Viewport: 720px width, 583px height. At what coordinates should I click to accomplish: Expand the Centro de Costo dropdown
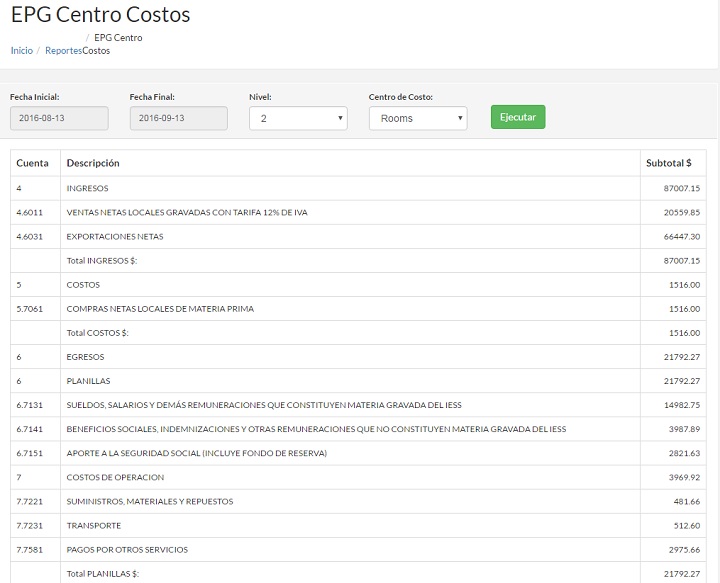417,118
